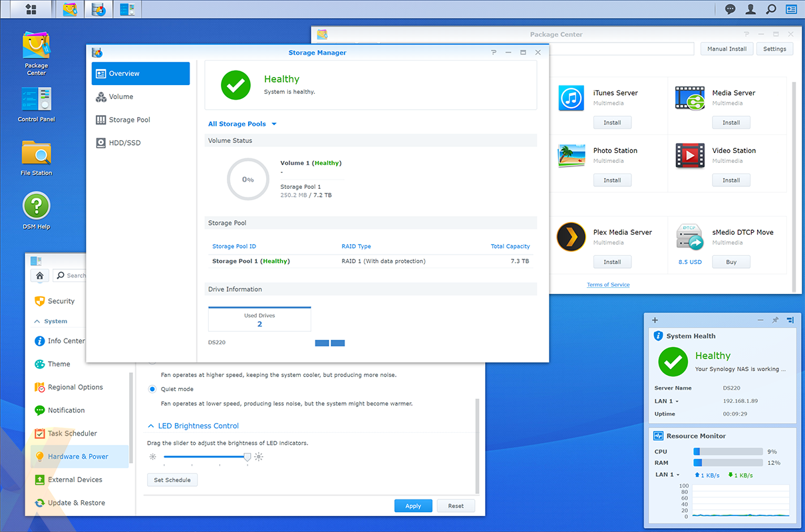Click Healthy green checkmark in Storage Manager

pos(236,85)
